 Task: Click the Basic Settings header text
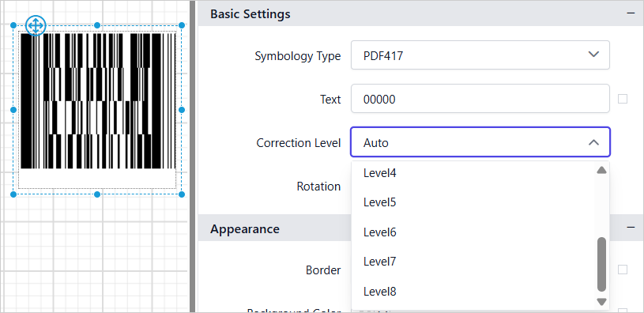point(250,14)
